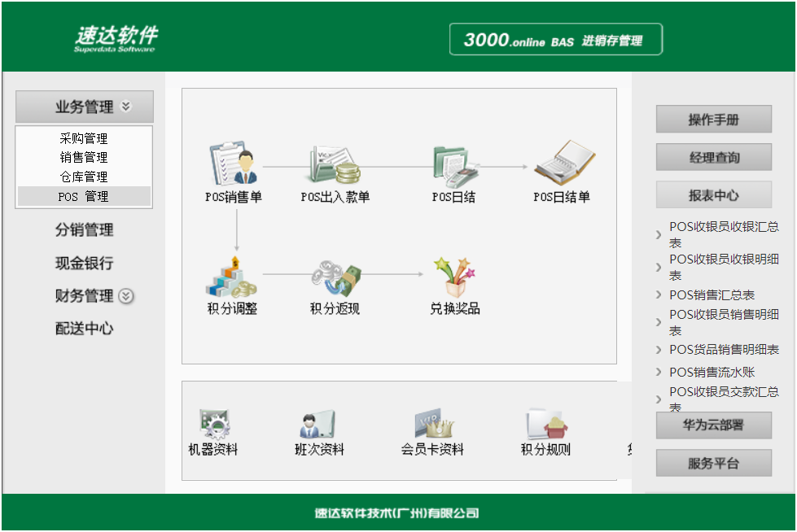Viewport: 797px width, 532px height.
Task: Expand arrow beside POS货品销售明细表
Action: (x=659, y=350)
